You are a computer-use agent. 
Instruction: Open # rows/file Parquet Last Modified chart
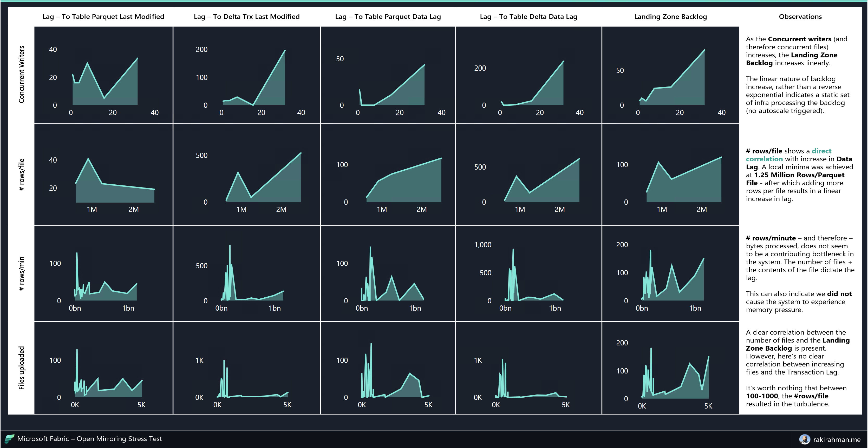[x=103, y=174]
